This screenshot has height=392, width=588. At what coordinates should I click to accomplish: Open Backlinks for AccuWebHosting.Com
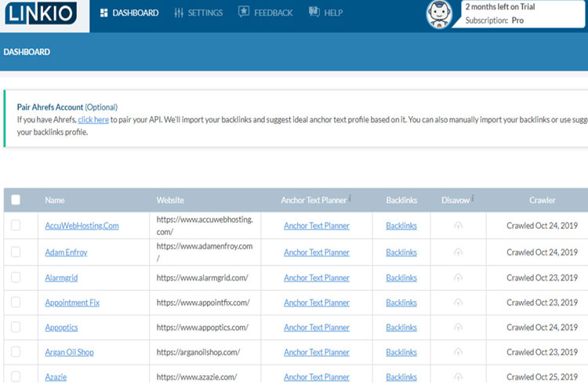(401, 226)
